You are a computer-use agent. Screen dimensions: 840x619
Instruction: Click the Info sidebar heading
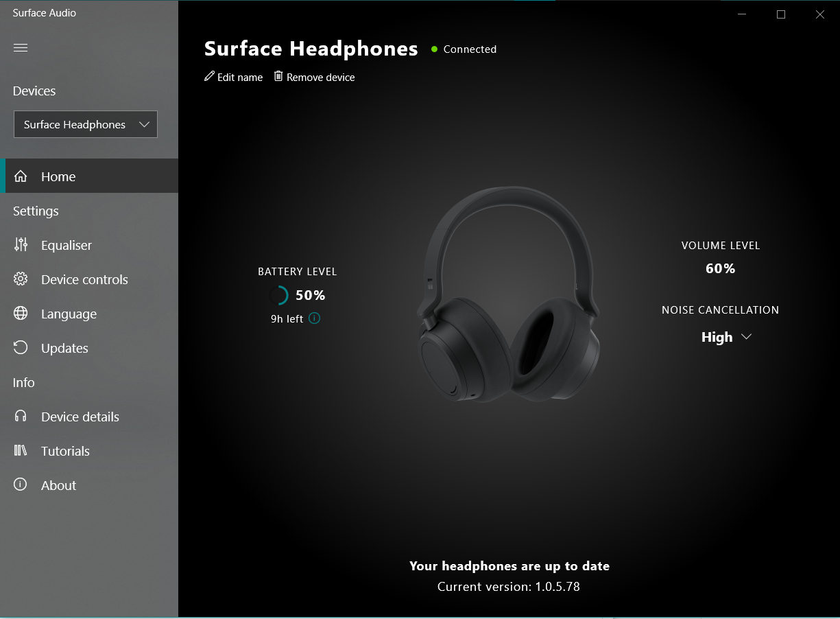23,382
